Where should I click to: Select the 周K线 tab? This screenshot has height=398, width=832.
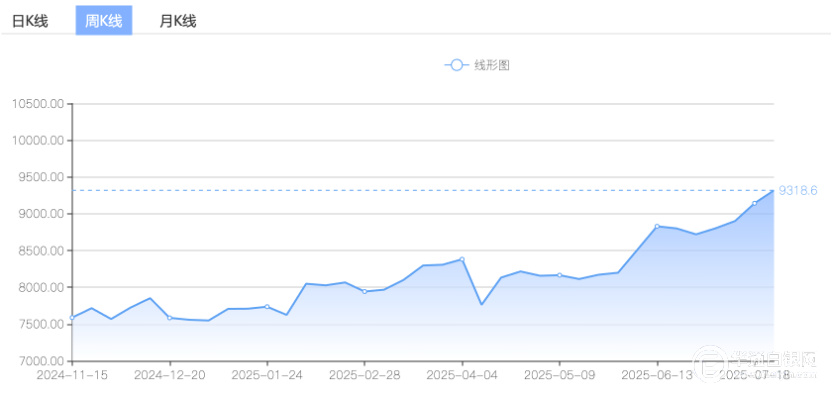coord(103,21)
